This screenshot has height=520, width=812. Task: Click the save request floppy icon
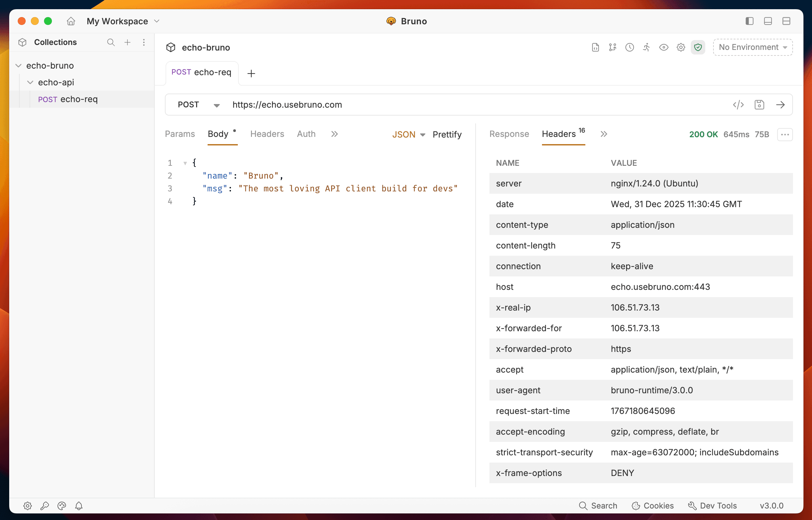click(759, 105)
